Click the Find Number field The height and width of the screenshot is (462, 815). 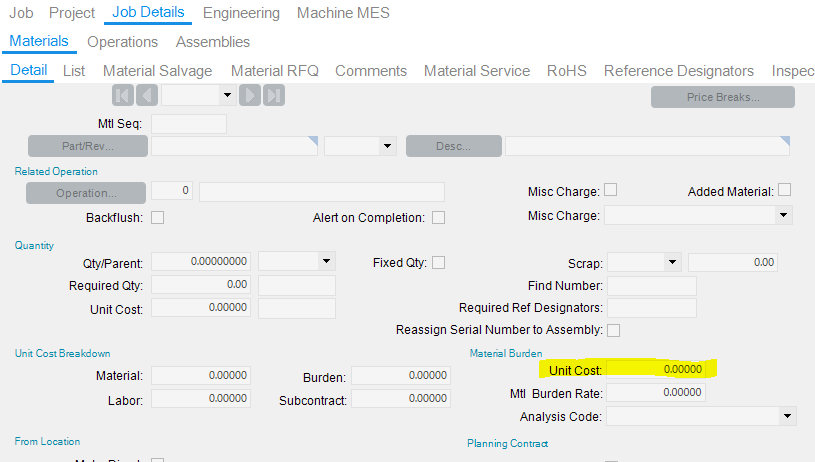coord(652,286)
